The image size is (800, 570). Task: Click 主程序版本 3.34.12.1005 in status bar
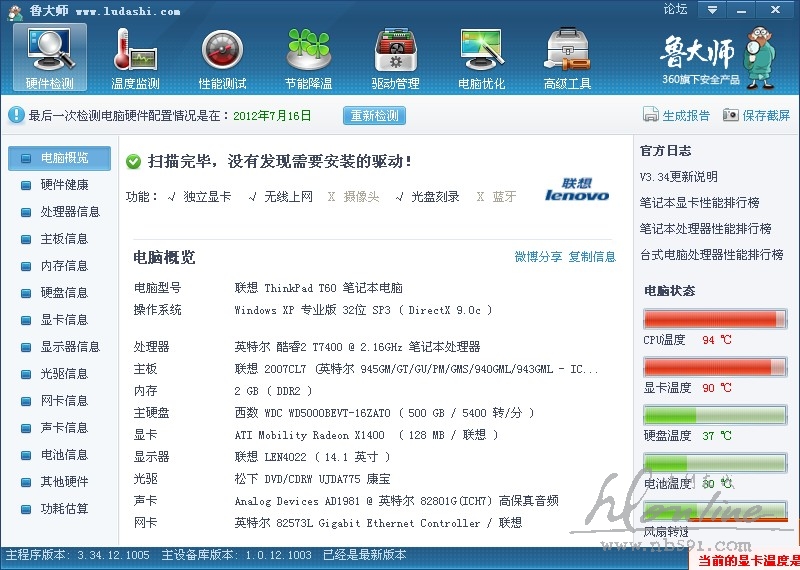(x=78, y=555)
